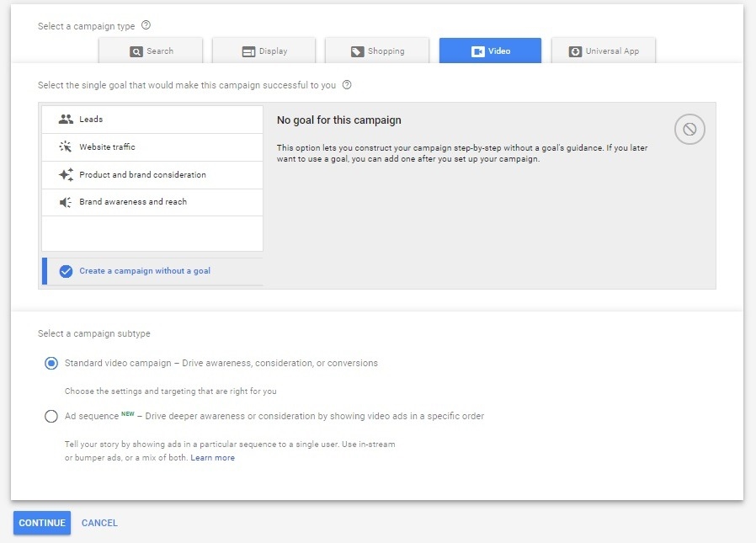Toggle the Create campaign without a goal checkmark
Image resolution: width=756 pixels, height=543 pixels.
67,271
